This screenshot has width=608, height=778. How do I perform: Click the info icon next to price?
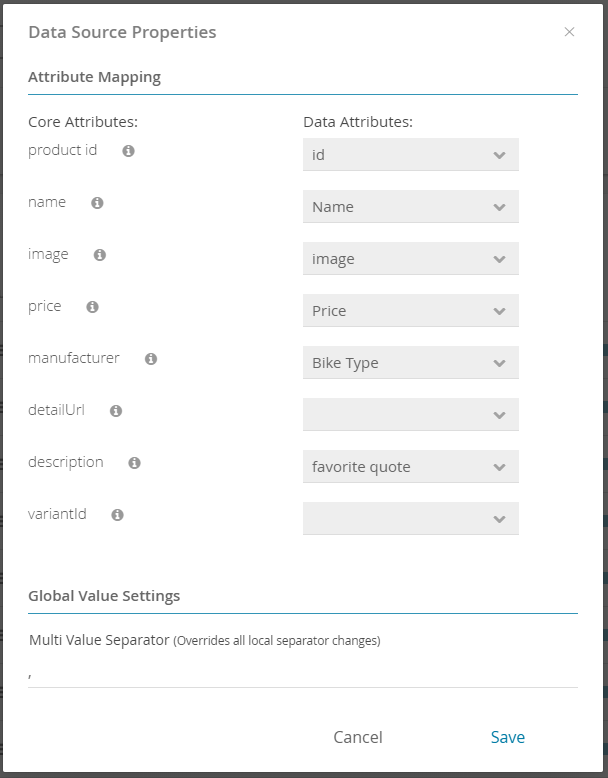click(x=92, y=307)
